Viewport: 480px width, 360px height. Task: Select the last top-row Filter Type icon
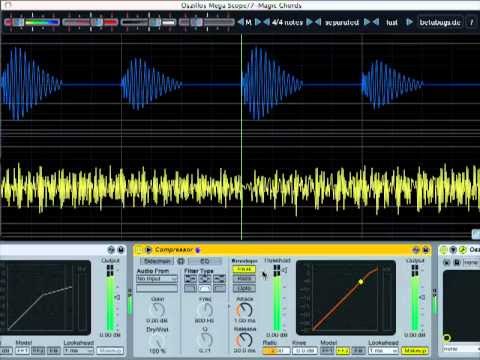tap(219, 278)
